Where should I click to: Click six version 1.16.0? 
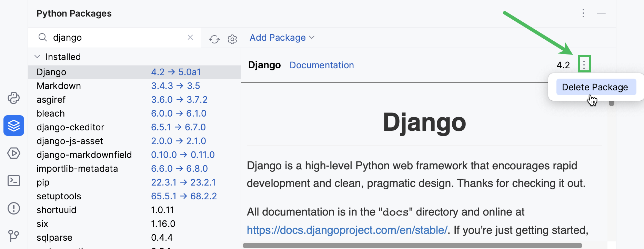pyautogui.click(x=163, y=224)
